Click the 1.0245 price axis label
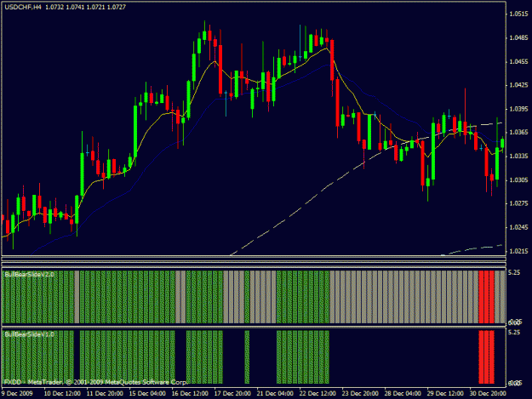This screenshot has height=399, width=532. [x=518, y=227]
